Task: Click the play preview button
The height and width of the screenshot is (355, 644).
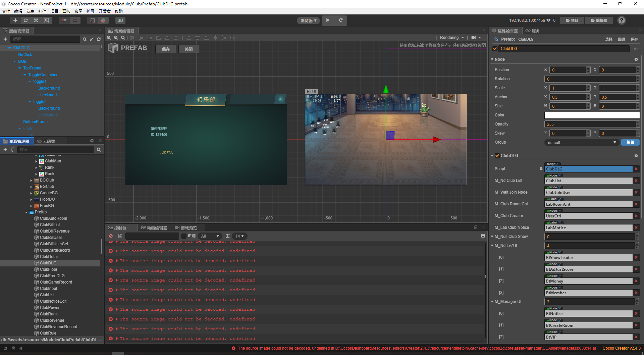Action: 328,20
